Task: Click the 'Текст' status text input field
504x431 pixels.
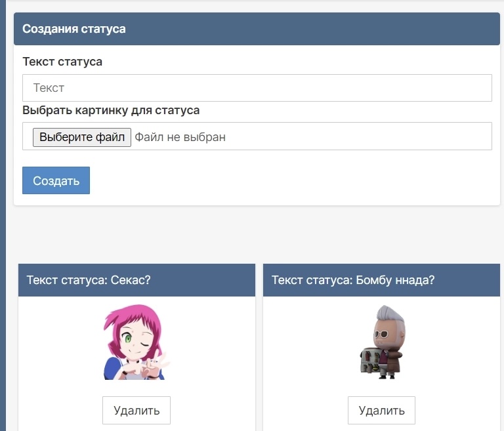Action: [257, 88]
